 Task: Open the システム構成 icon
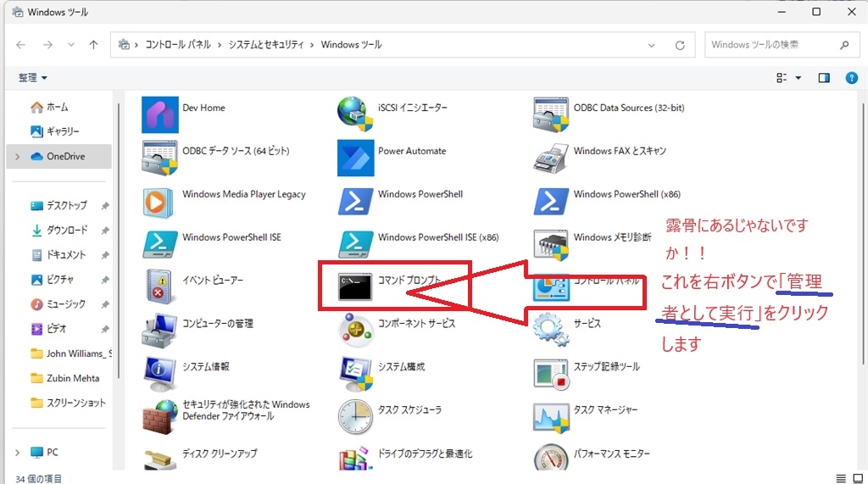click(355, 374)
